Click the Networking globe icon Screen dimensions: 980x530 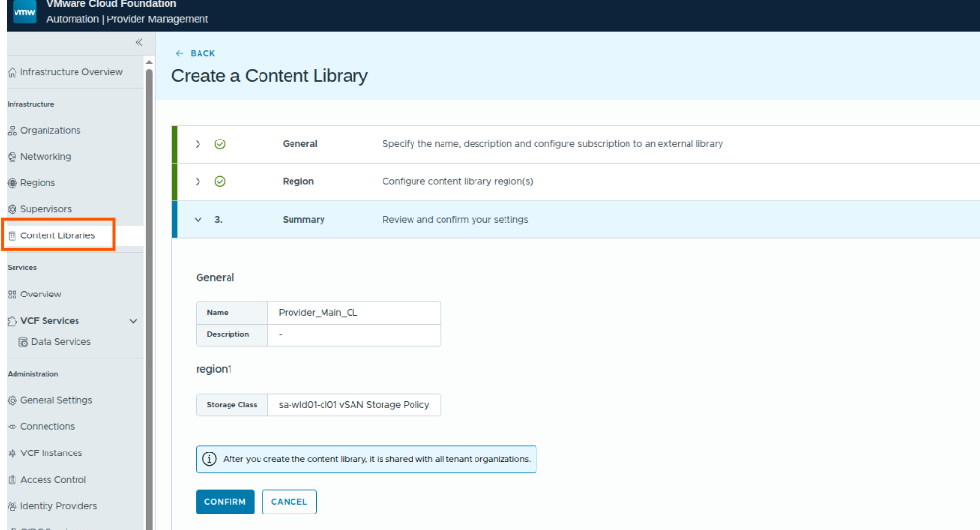point(12,157)
